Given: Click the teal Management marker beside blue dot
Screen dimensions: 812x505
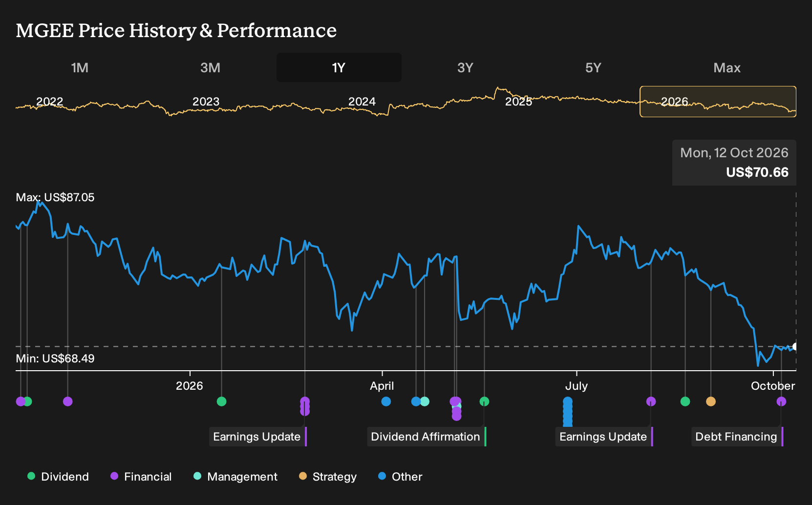Looking at the screenshot, I should point(425,401).
